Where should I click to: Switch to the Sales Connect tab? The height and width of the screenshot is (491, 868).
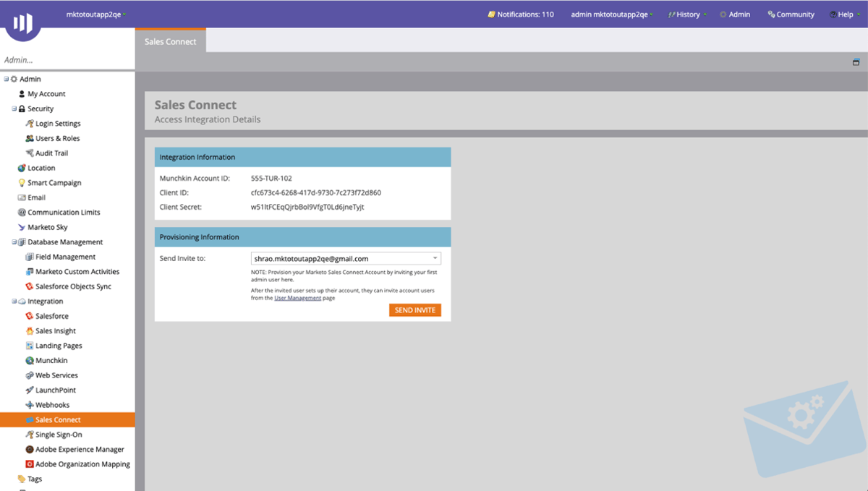(170, 41)
